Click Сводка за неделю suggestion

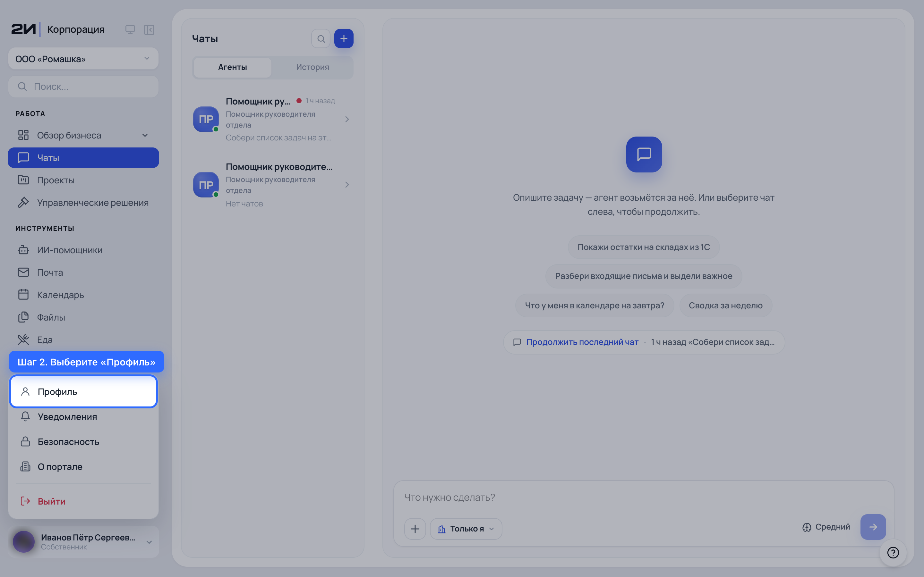click(x=725, y=305)
